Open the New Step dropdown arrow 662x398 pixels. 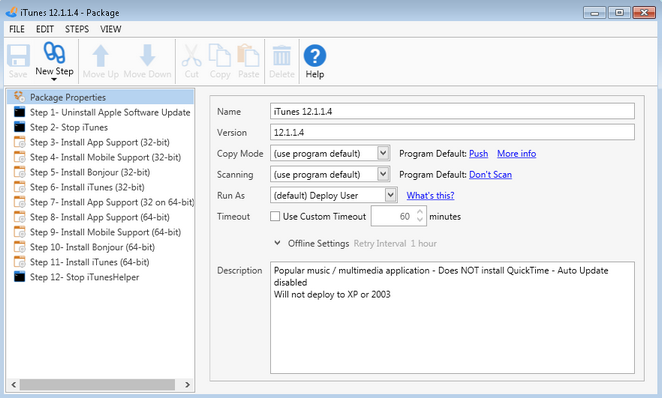point(54,79)
